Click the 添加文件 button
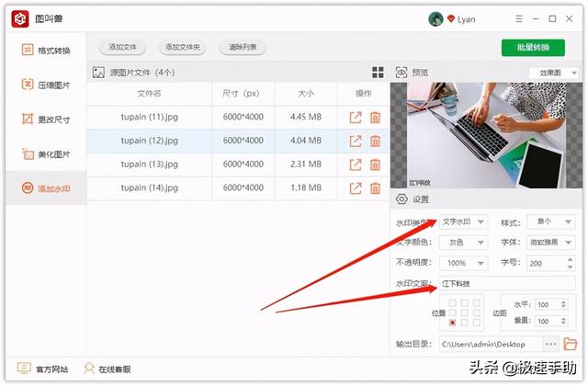Viewport: 588px width, 386px height. (122, 47)
